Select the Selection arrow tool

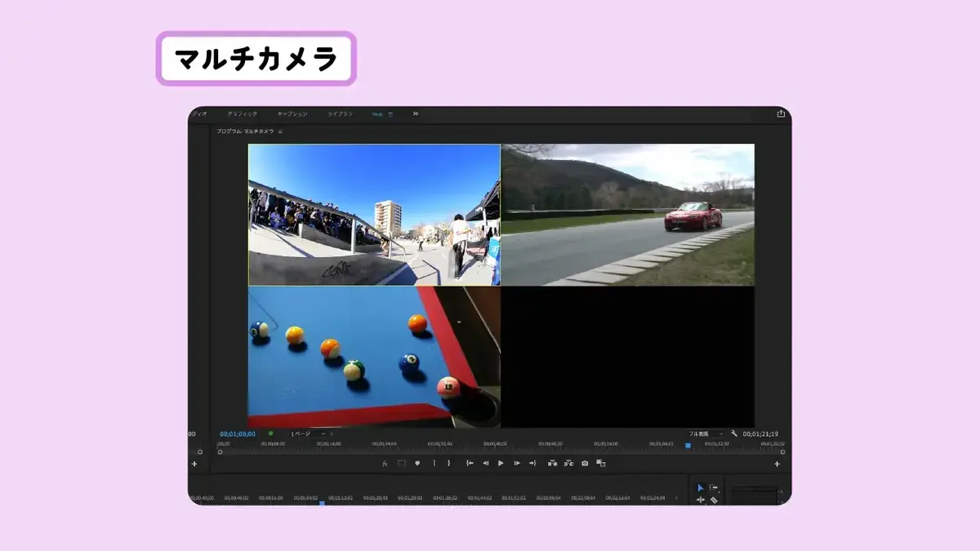[x=700, y=487]
